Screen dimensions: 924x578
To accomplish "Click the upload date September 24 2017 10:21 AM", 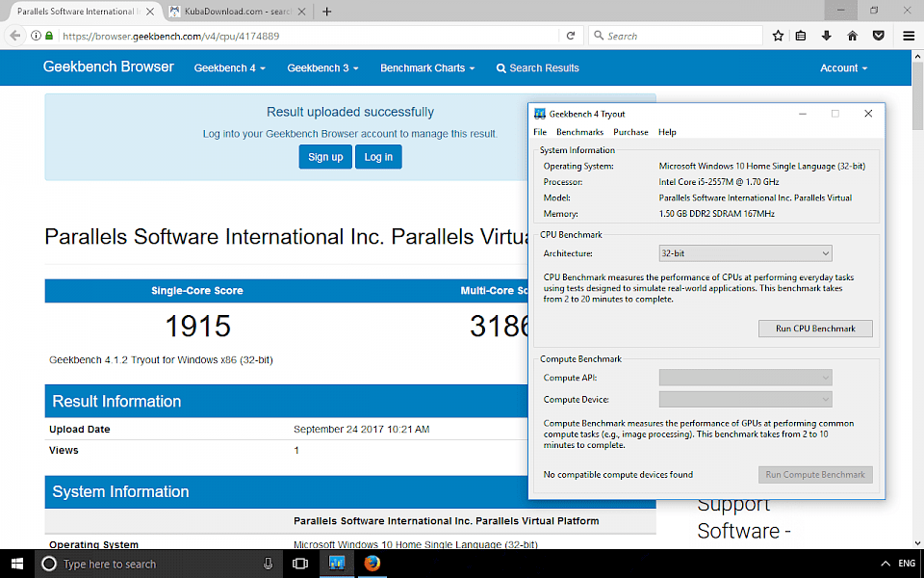I will pos(361,430).
